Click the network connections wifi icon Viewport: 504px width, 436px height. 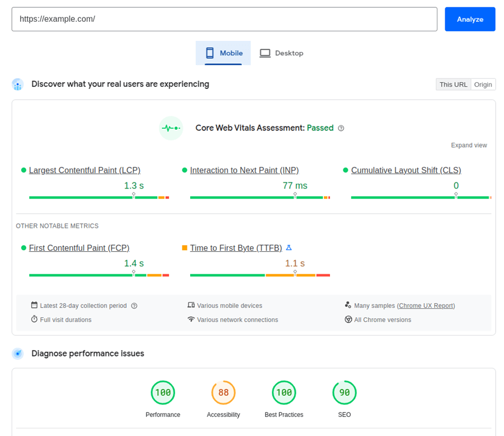[x=192, y=319]
